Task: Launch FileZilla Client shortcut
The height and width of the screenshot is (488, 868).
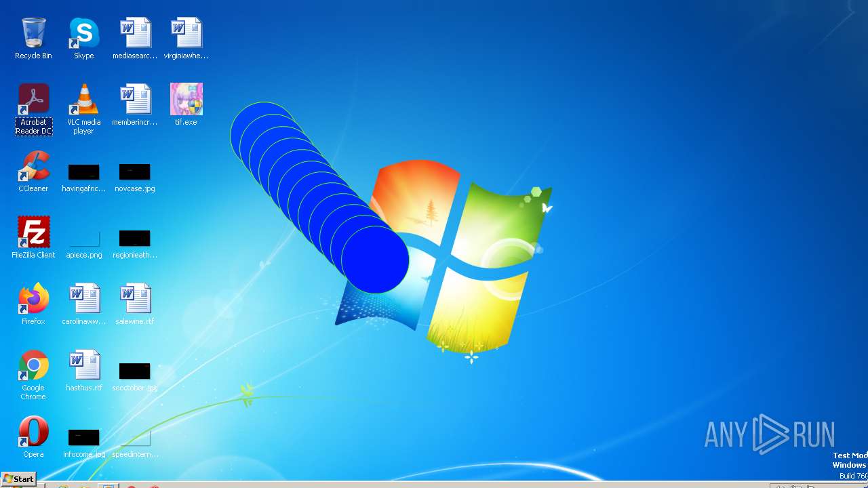Action: pyautogui.click(x=33, y=238)
